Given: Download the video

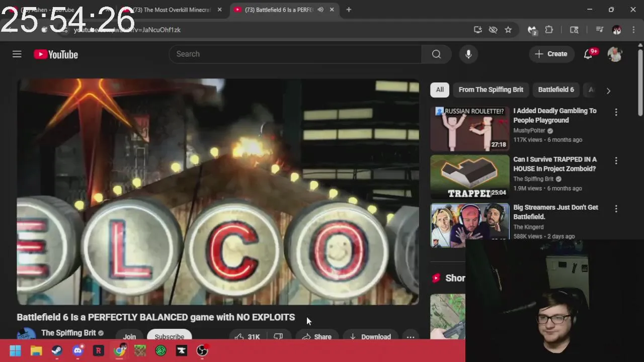Looking at the screenshot, I should [370, 336].
